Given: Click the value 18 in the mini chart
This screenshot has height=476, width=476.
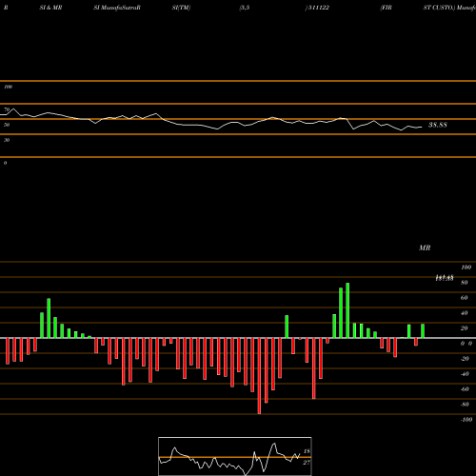Looking at the screenshot, I should (x=307, y=451).
